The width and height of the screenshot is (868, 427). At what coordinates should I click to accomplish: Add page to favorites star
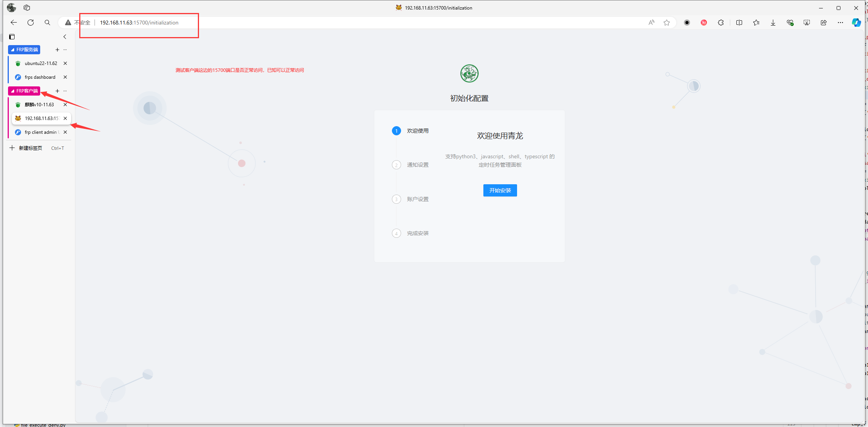(667, 23)
